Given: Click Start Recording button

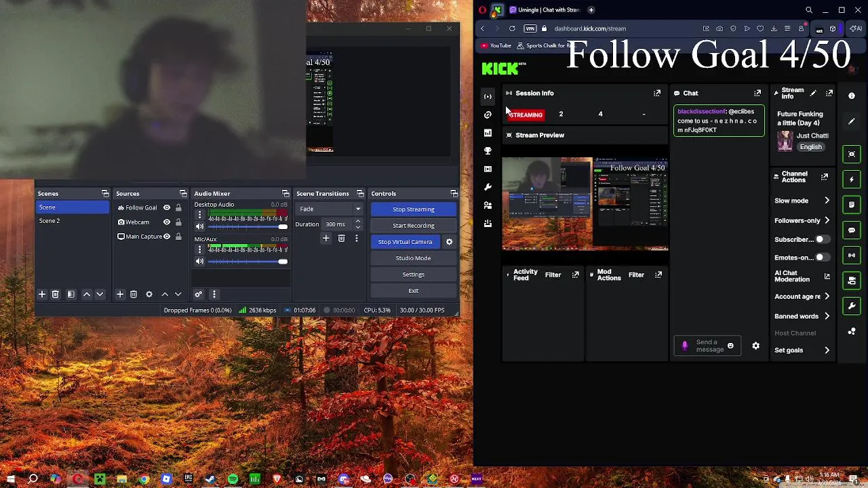Looking at the screenshot, I should 413,226.
